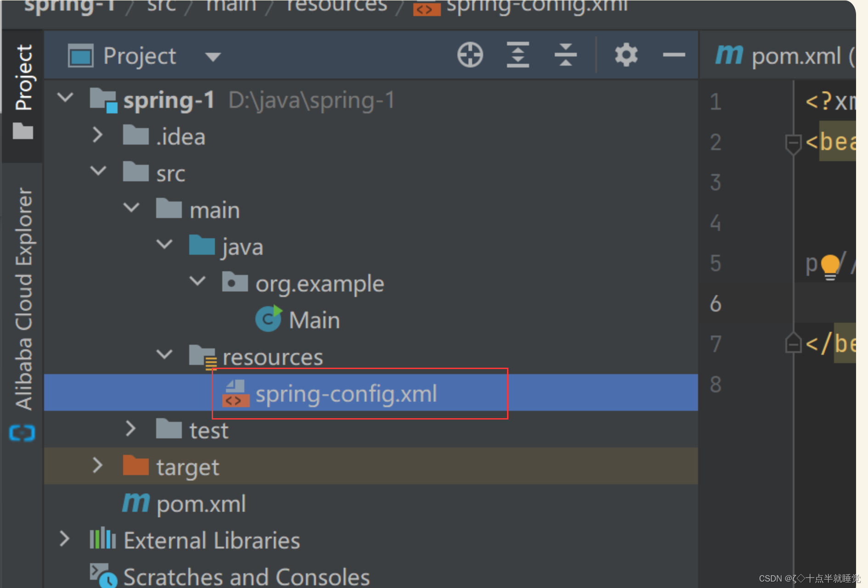The image size is (868, 588).
Task: Select the org.example package label
Action: click(320, 284)
